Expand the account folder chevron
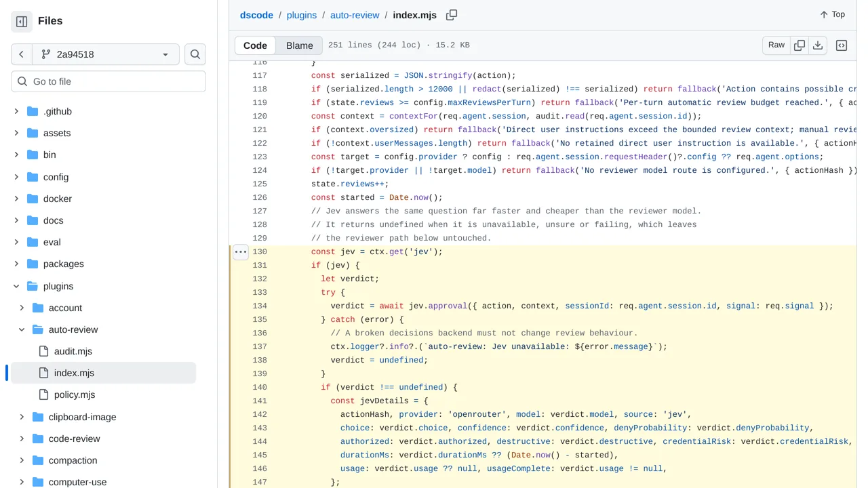This screenshot has height=488, width=868. [22, 308]
